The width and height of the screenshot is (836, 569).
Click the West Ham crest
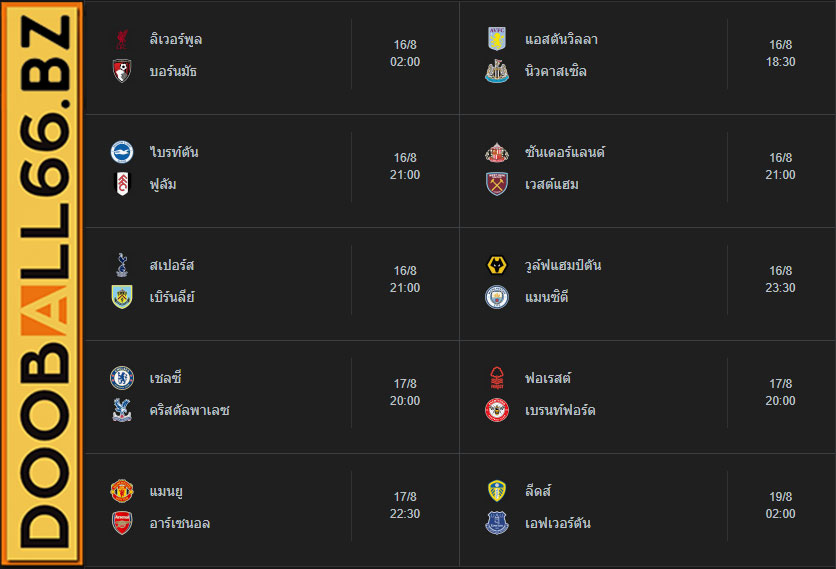[497, 184]
